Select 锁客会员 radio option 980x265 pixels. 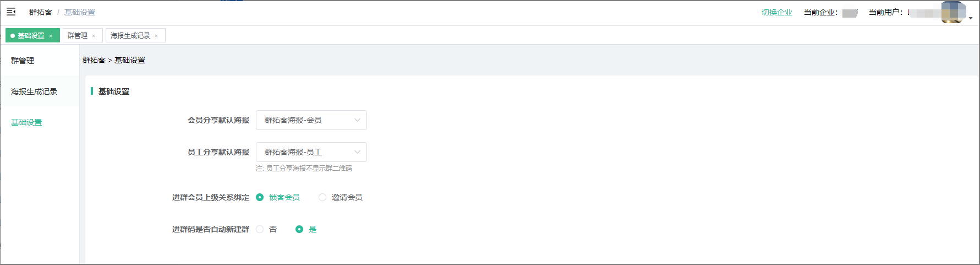coord(260,197)
